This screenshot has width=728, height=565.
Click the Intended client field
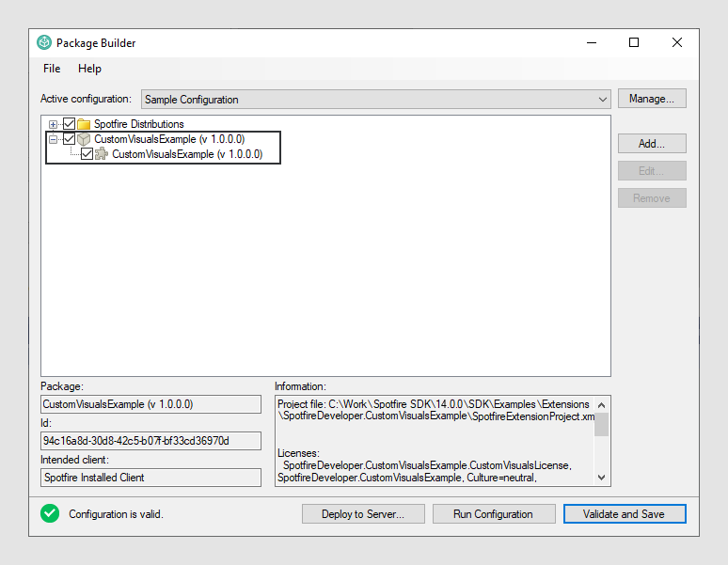[x=150, y=478]
